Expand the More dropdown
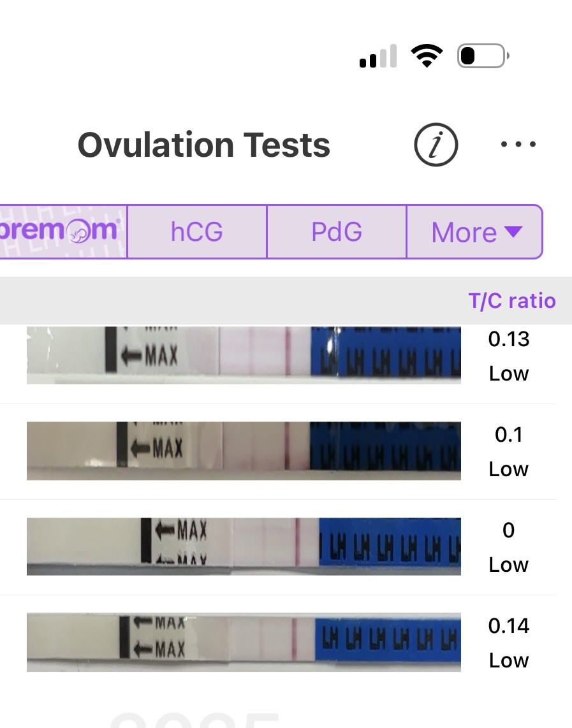 click(475, 232)
